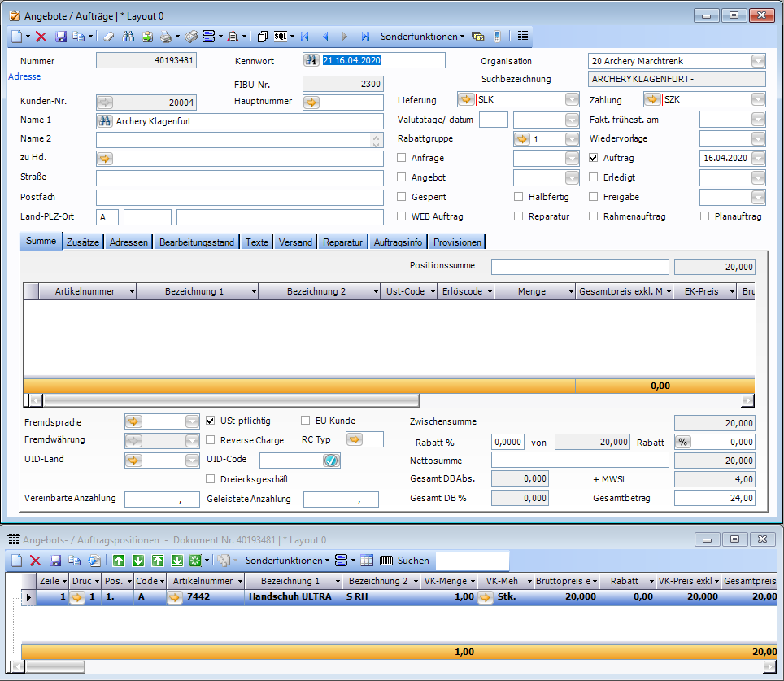Click the barcode icon beside Suchen
This screenshot has height=681, width=784.
point(386,561)
